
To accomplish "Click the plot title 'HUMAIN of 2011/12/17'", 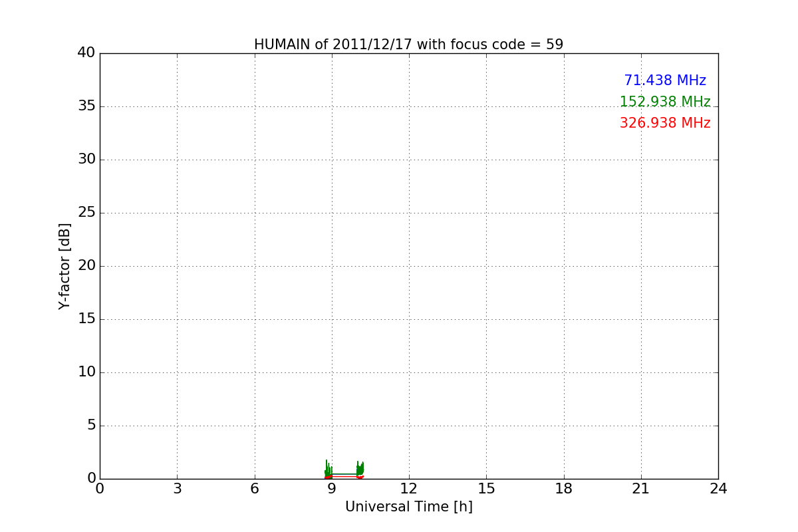I will tap(408, 45).
